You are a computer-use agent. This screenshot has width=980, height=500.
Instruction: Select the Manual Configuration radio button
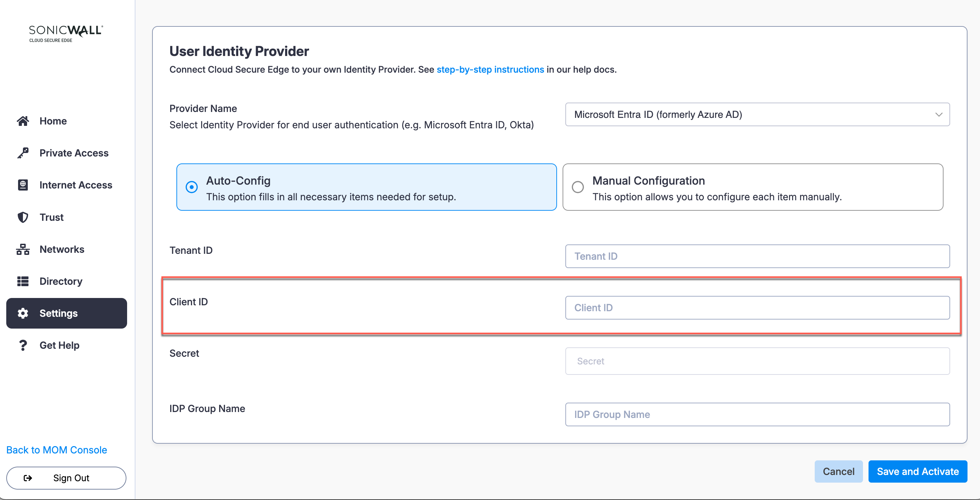(578, 187)
